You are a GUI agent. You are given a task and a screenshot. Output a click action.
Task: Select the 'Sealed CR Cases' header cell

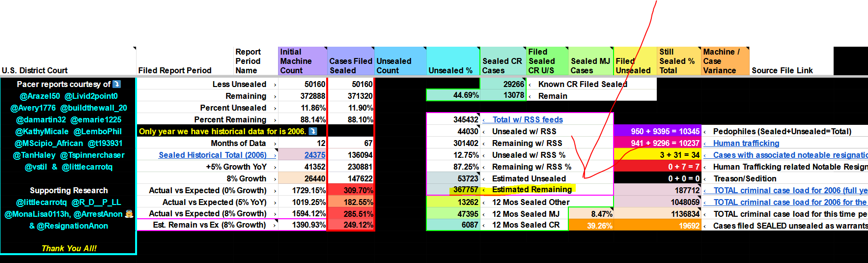(x=503, y=61)
